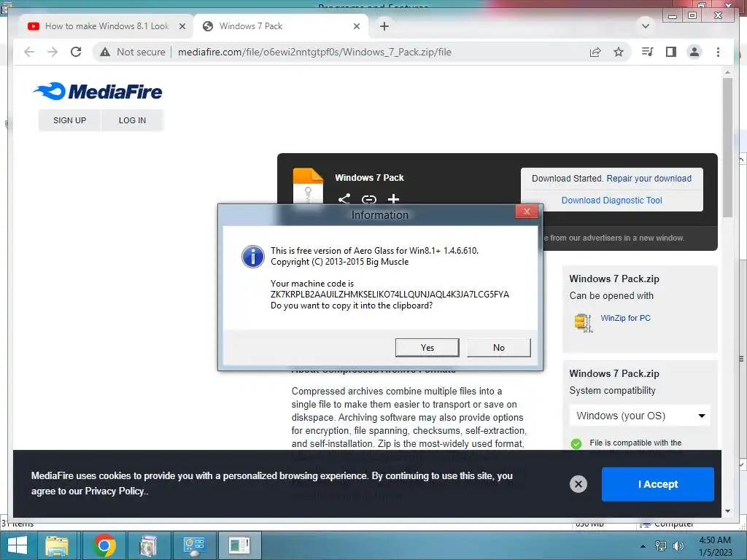Open the tab search dropdown chevron
747x560 pixels.
pos(646,26)
